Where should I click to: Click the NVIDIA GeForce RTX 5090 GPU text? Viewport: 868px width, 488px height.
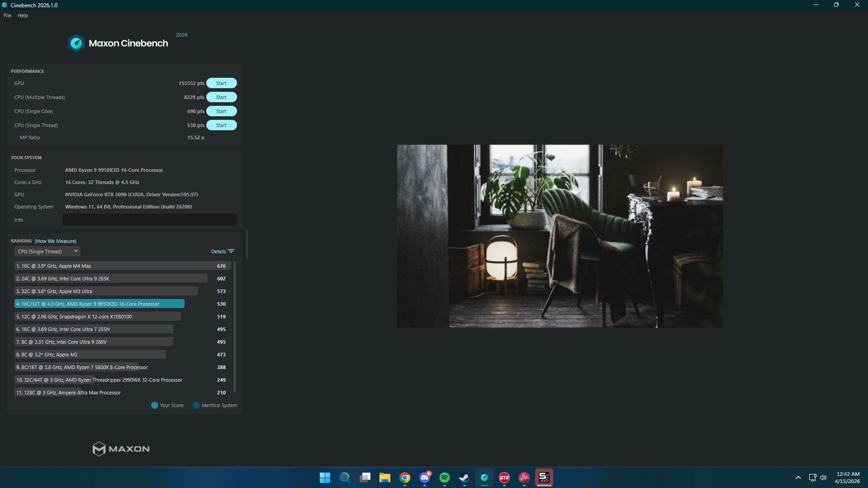pos(132,194)
